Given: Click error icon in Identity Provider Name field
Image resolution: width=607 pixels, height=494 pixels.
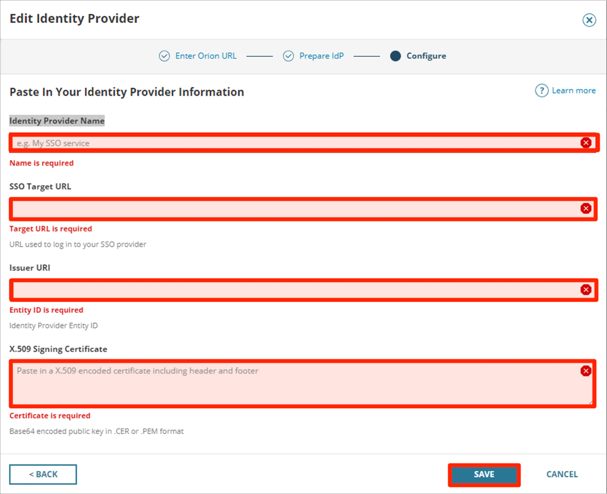Looking at the screenshot, I should pyautogui.click(x=586, y=143).
